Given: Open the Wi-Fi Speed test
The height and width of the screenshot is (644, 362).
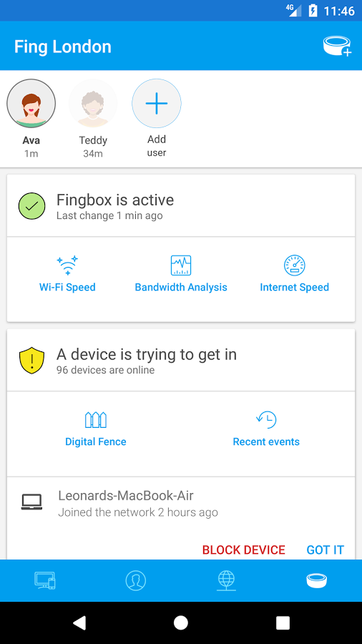Looking at the screenshot, I should click(67, 273).
